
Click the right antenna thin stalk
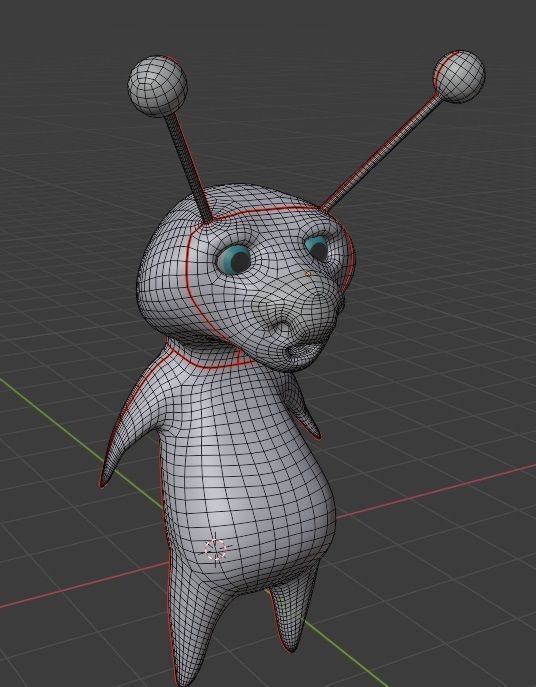(380, 151)
